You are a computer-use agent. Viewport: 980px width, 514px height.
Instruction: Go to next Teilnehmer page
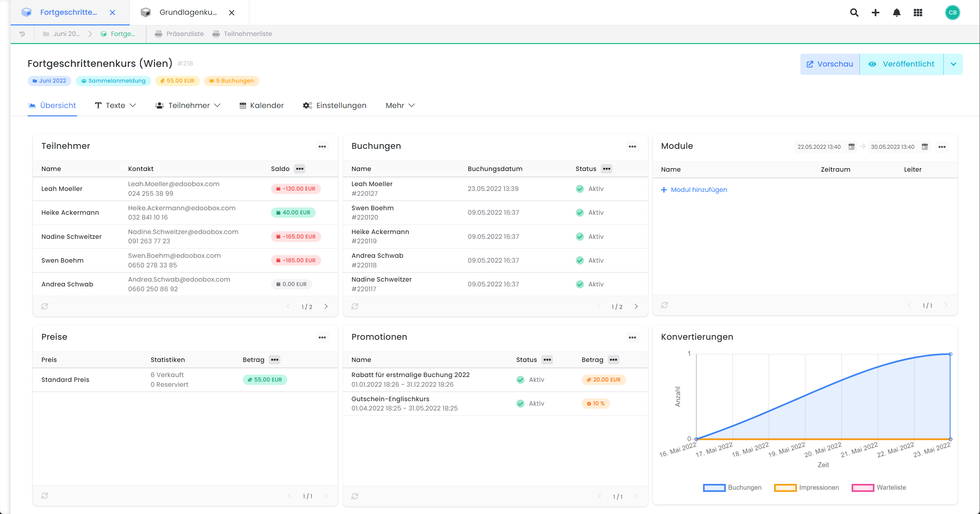(x=326, y=306)
